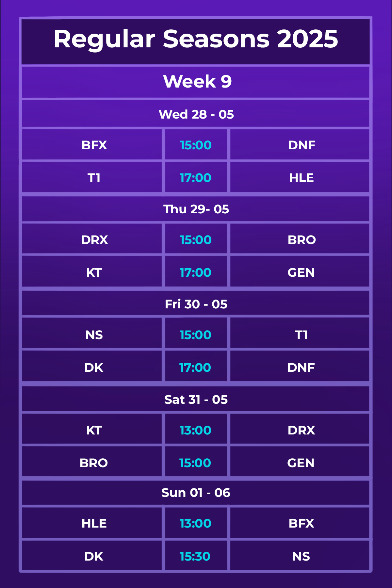This screenshot has width=392, height=588.
Task: Click the 15:30 time for DK vs NS
Action: coord(195,556)
